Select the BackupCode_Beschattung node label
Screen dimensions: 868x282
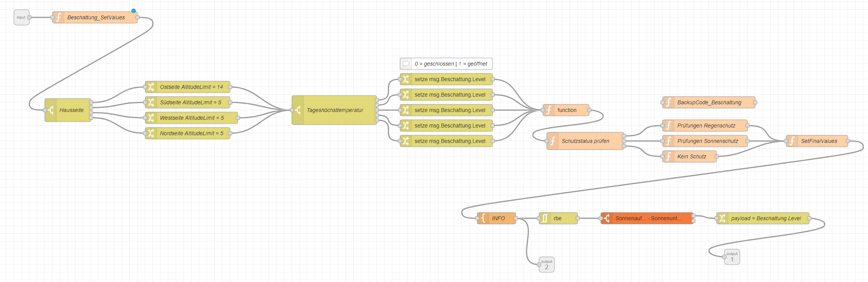point(709,102)
